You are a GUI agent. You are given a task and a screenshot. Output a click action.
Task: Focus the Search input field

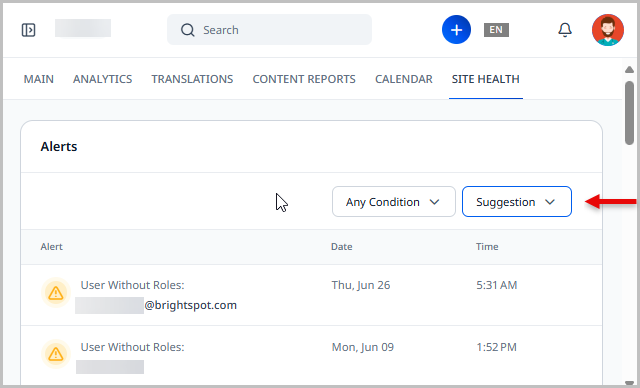[x=269, y=30]
